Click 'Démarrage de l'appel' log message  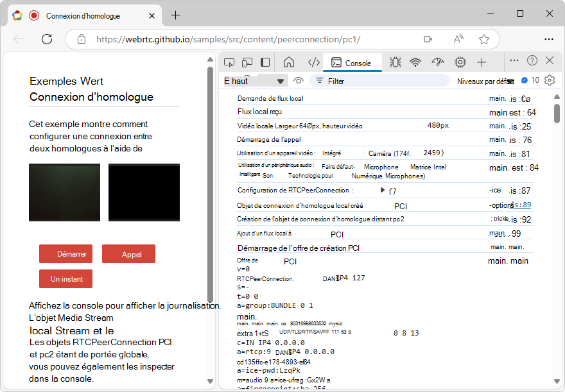click(x=269, y=139)
